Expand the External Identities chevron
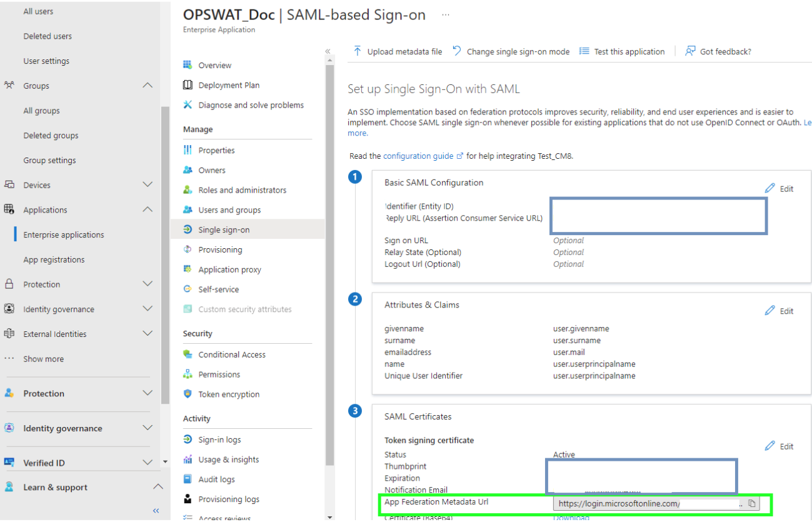 pos(148,334)
